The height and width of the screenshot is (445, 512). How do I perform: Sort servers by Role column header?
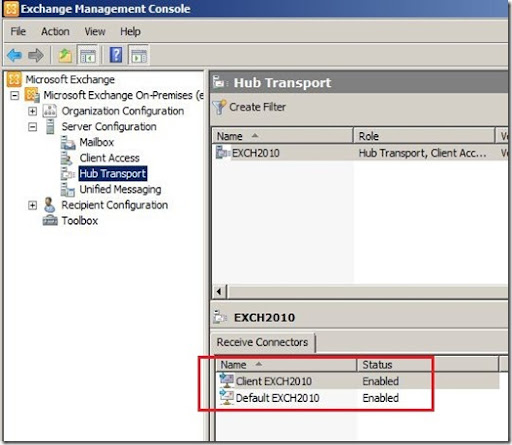(424, 136)
